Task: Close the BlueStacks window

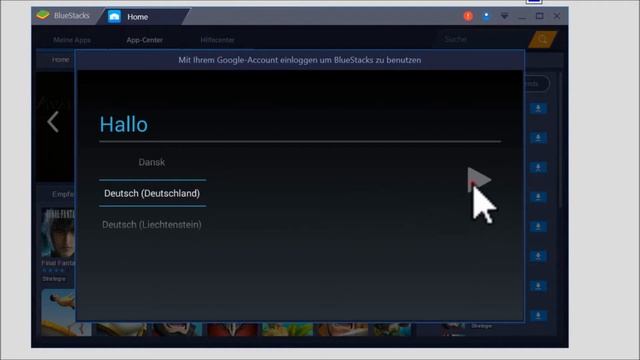Action: 557,16
